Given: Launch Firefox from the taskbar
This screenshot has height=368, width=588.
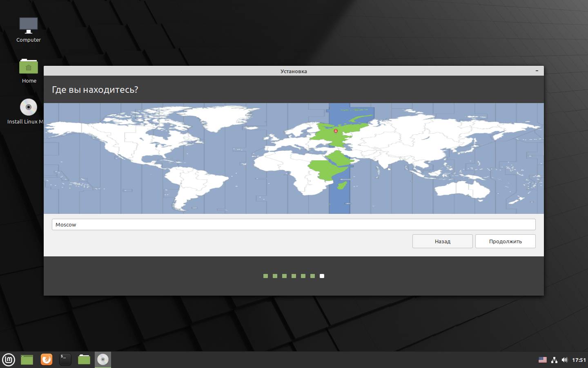Looking at the screenshot, I should (x=47, y=359).
